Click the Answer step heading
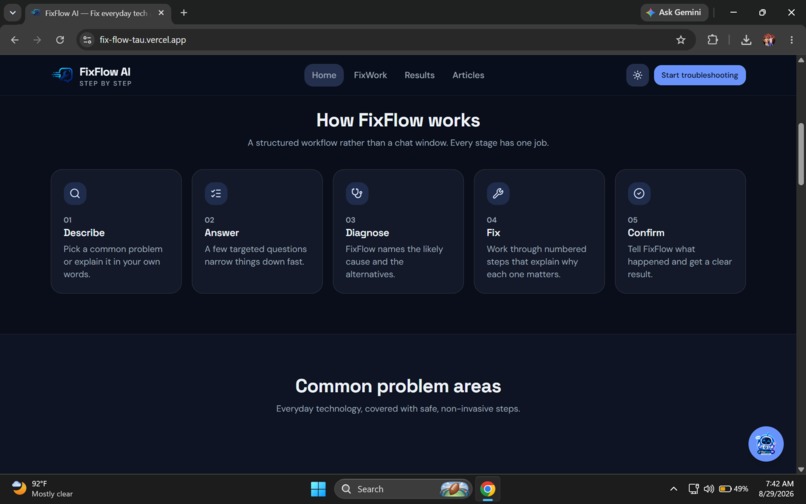806x504 pixels. (222, 233)
